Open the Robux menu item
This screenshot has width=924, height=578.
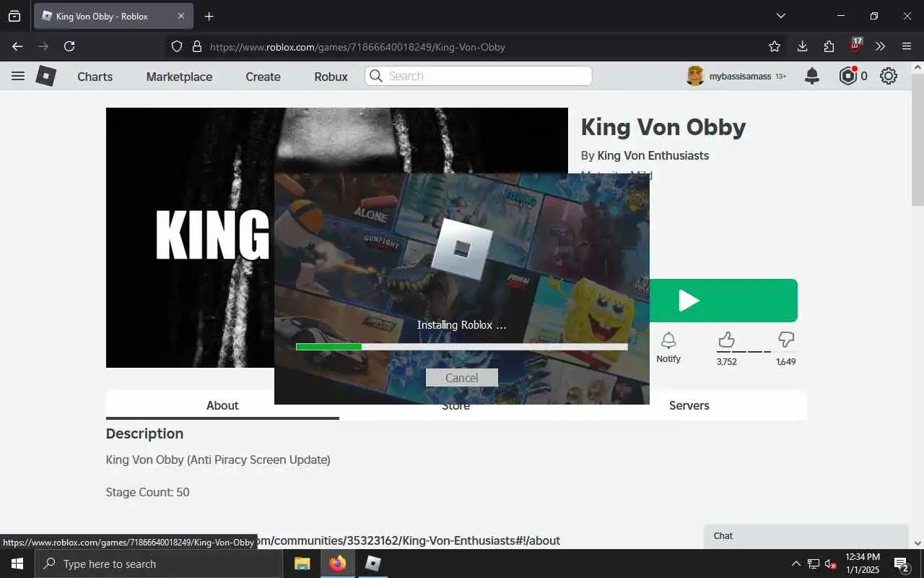[331, 77]
